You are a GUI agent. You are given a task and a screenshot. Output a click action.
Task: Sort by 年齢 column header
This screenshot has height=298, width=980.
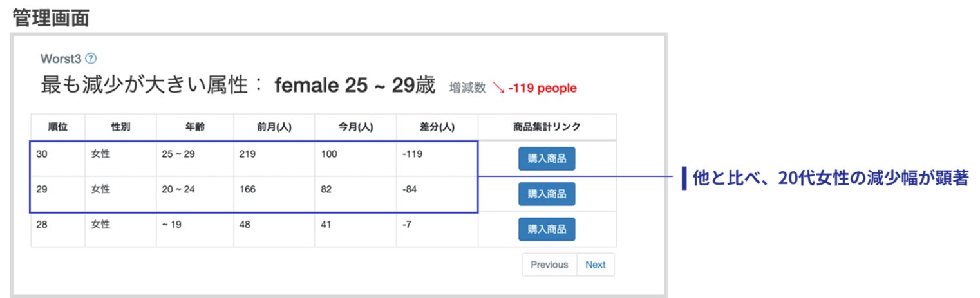pyautogui.click(x=194, y=127)
